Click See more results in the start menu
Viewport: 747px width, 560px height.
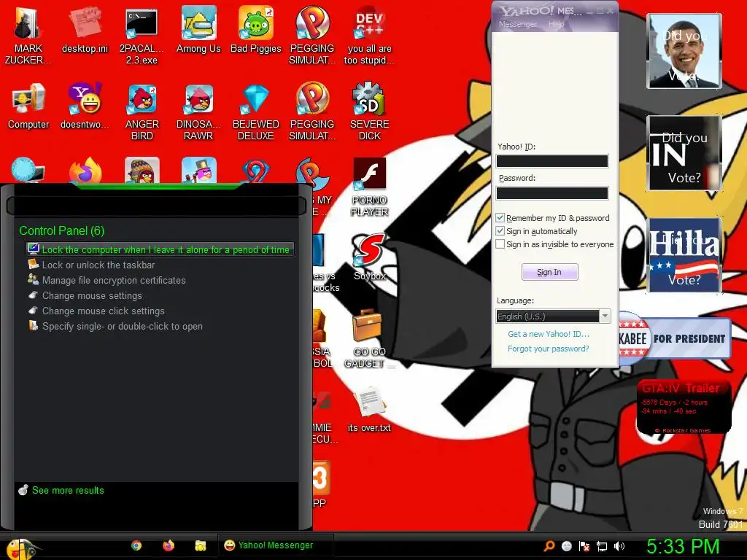coord(68,490)
